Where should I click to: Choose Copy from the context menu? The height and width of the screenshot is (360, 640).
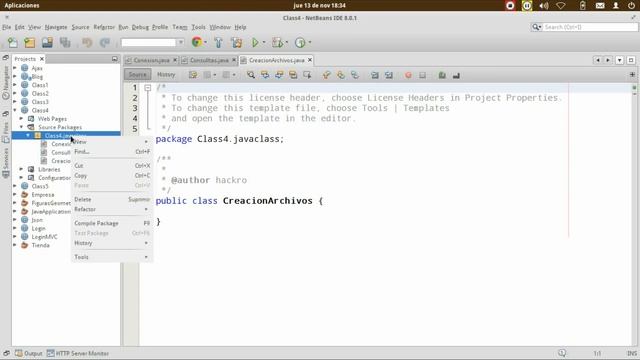111,176
